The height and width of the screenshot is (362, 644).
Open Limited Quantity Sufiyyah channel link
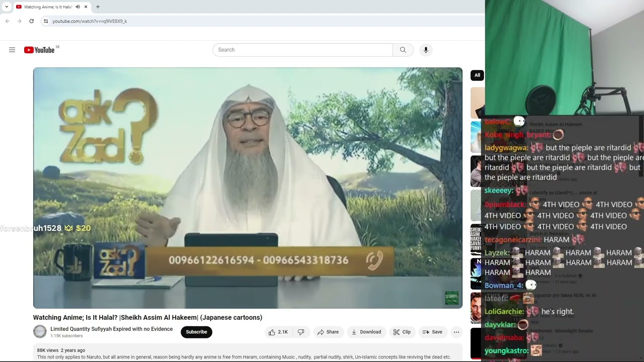tap(111, 329)
